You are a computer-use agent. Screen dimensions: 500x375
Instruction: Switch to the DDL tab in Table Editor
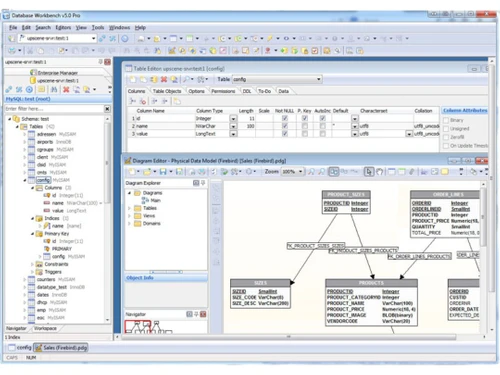pos(247,91)
